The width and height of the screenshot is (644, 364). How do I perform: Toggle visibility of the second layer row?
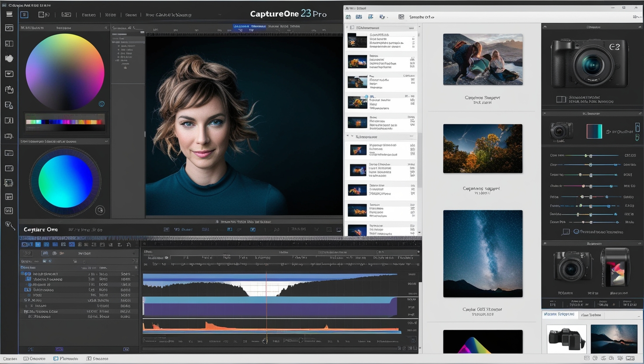(x=28, y=279)
